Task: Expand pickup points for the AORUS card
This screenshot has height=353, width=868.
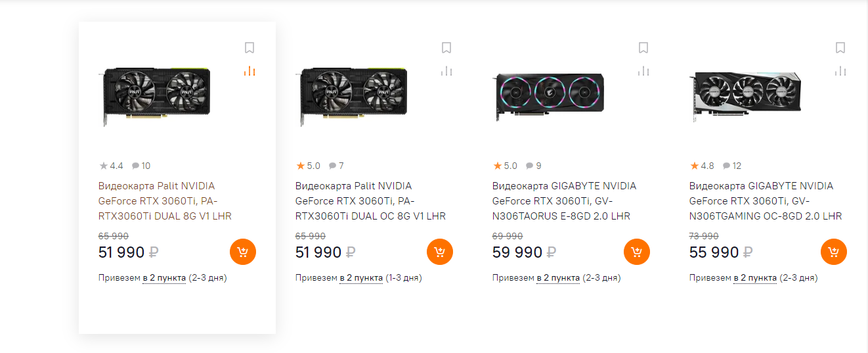Action: pyautogui.click(x=558, y=278)
